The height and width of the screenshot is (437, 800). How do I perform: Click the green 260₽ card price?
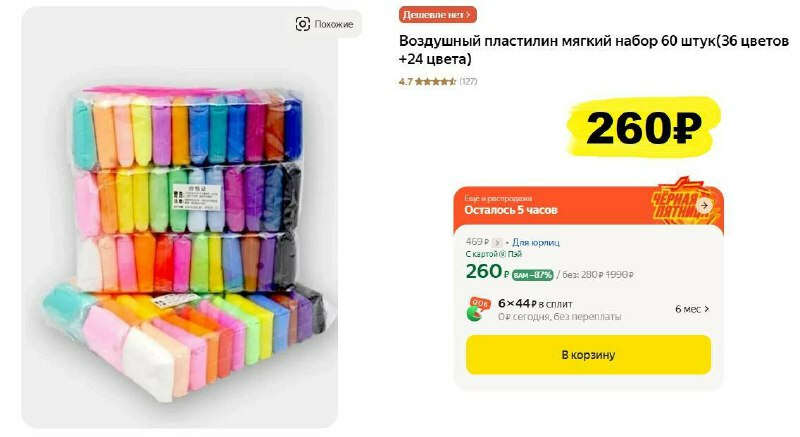[487, 271]
